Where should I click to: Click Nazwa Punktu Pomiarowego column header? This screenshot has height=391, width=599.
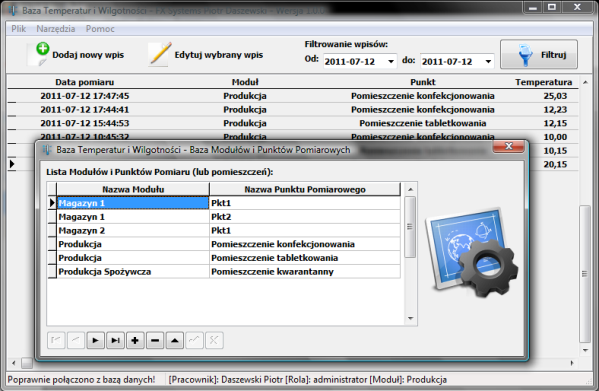tap(305, 189)
